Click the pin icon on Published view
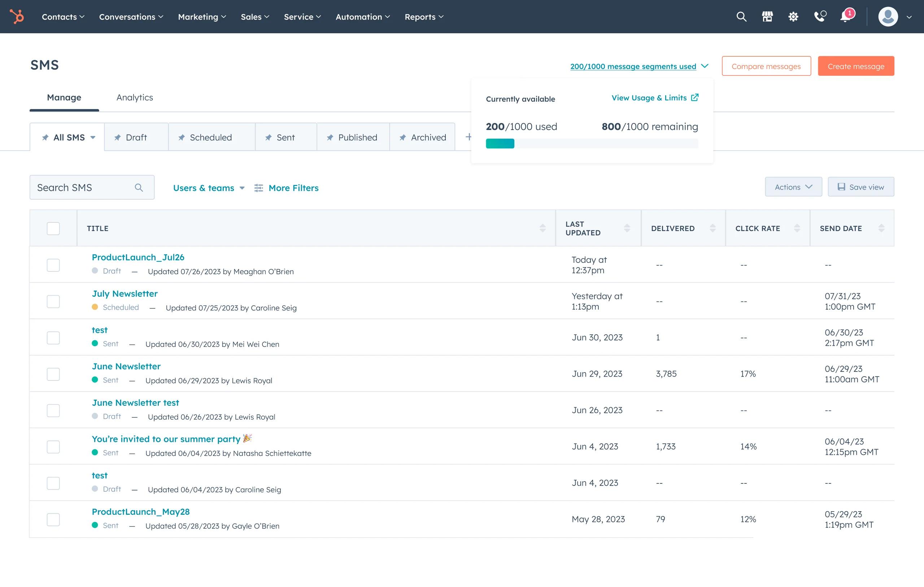This screenshot has height=587, width=924. tap(330, 138)
